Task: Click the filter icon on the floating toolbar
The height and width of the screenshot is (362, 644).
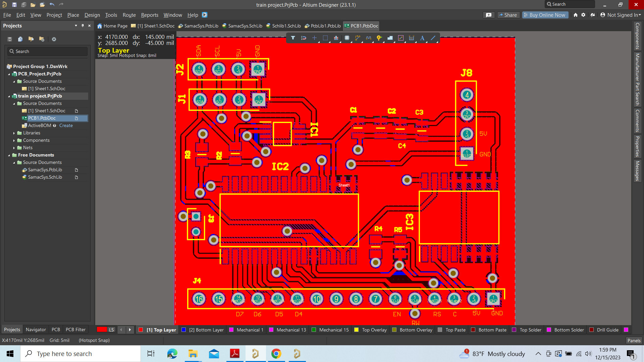Action: click(293, 38)
